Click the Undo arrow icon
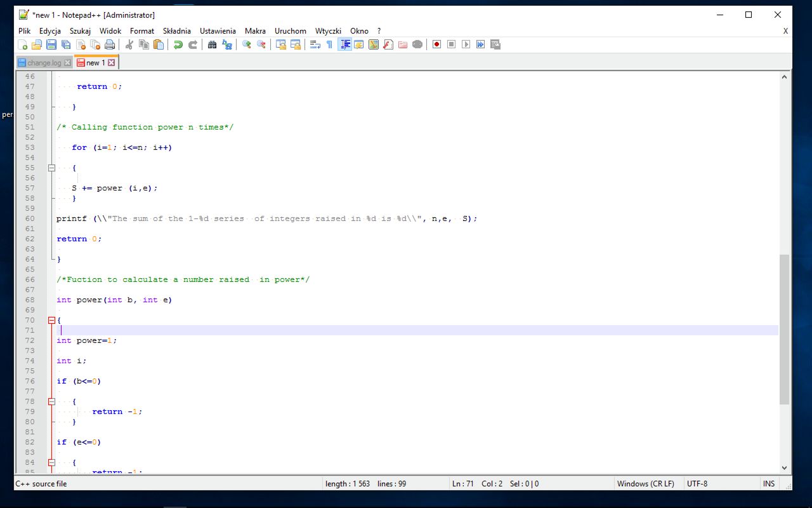Screen dimensions: 812x508 coord(178,44)
